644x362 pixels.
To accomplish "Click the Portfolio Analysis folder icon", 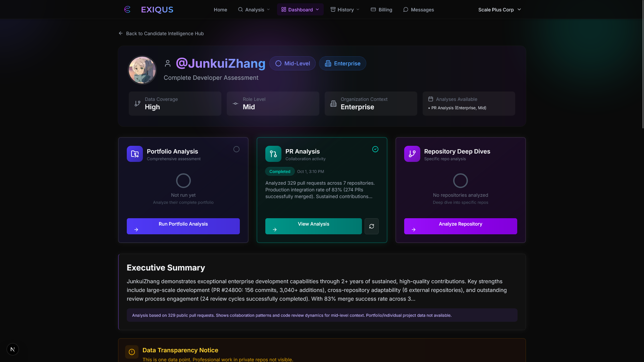I will click(135, 154).
